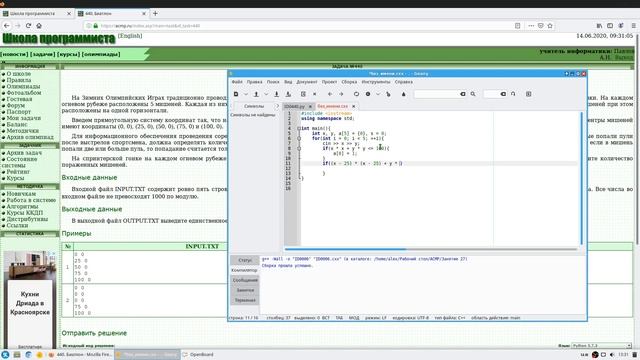Collapse the fold marker at int main line
Screen dimensions: 640x360
click(299, 129)
